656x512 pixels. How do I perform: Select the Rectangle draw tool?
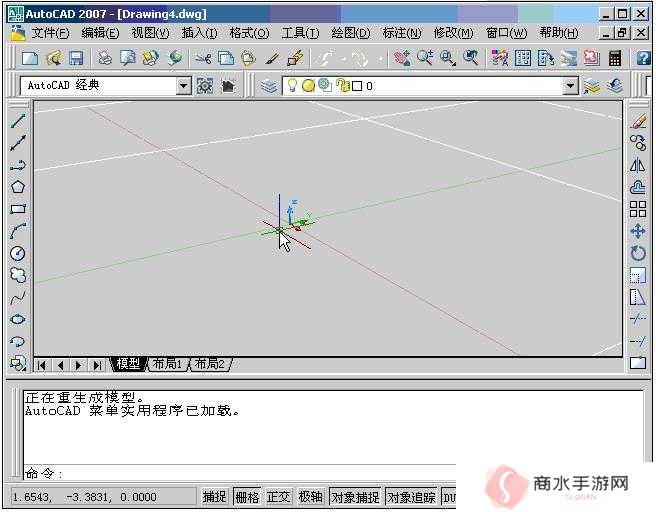coord(18,209)
